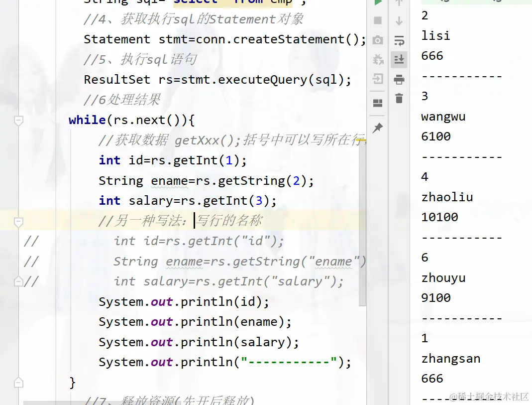Collapse the while(rs.next()) block fold marker
Screen dimensions: 532x405
click(18, 120)
